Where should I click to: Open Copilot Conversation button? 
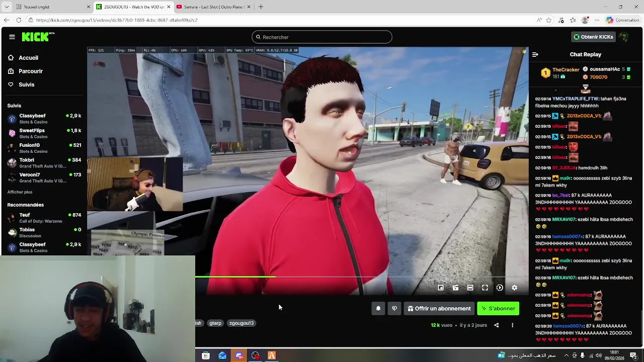(622, 20)
